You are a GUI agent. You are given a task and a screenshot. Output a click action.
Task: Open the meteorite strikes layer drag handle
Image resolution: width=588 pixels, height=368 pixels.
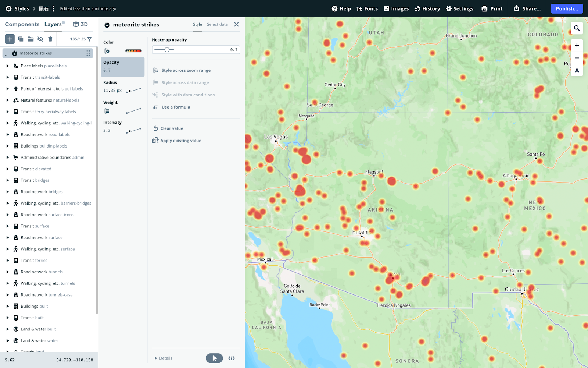[88, 53]
